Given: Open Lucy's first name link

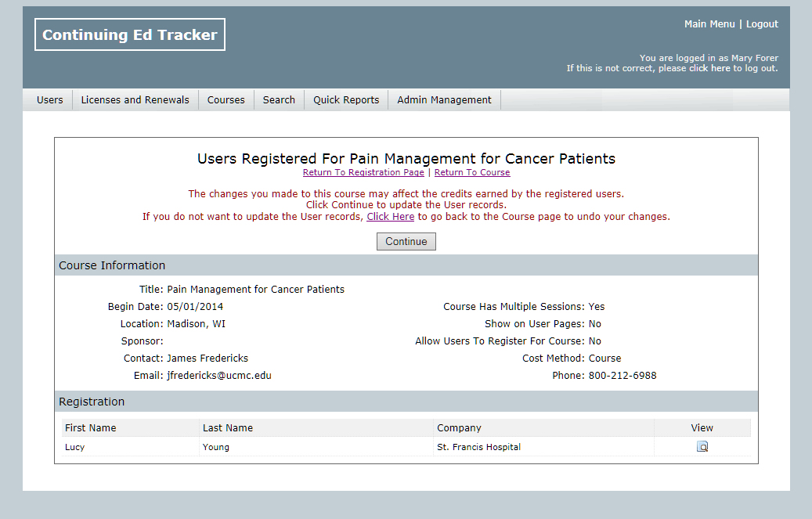Looking at the screenshot, I should [75, 447].
